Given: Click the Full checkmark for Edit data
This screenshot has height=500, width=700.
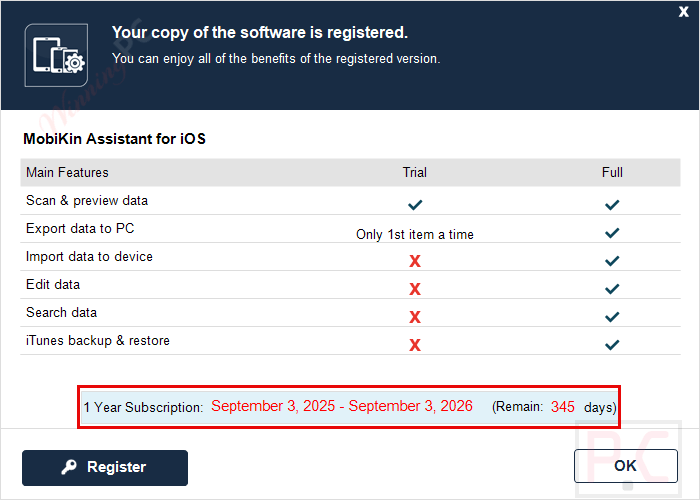Looking at the screenshot, I should (x=612, y=289).
